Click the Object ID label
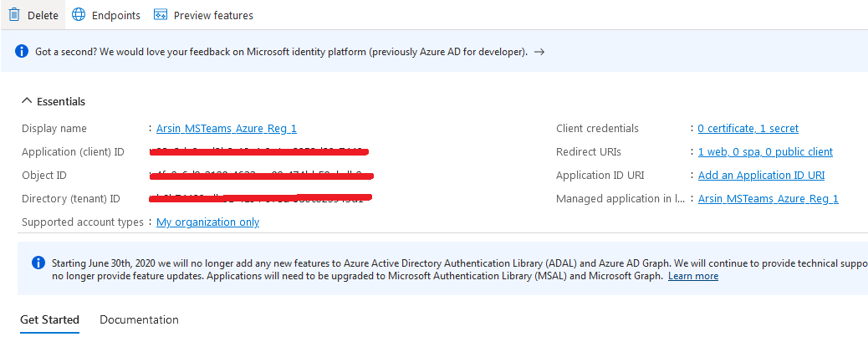 pyautogui.click(x=44, y=176)
